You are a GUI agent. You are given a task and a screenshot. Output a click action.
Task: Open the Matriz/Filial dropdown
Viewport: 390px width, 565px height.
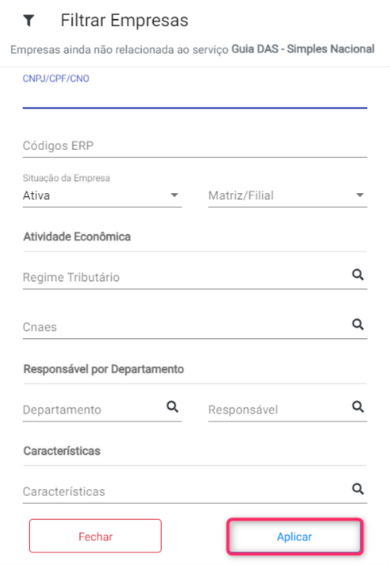[288, 196]
